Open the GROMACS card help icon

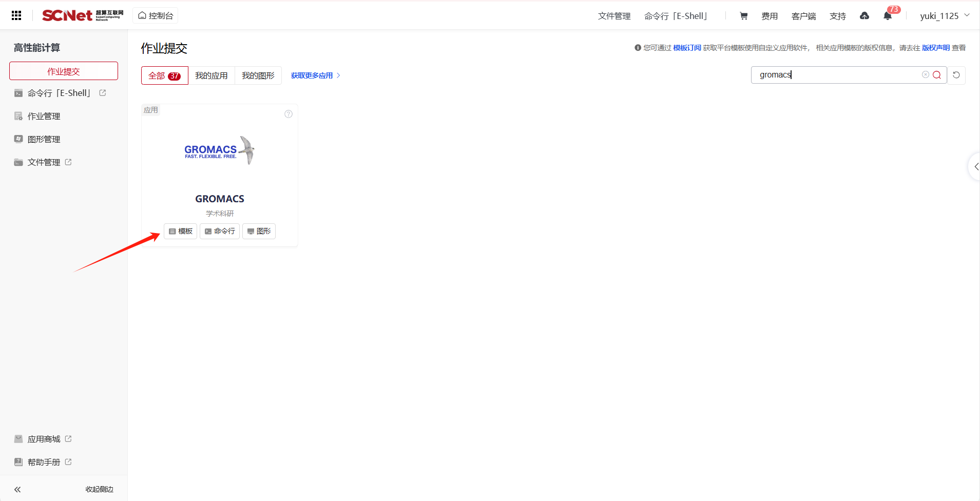tap(289, 114)
